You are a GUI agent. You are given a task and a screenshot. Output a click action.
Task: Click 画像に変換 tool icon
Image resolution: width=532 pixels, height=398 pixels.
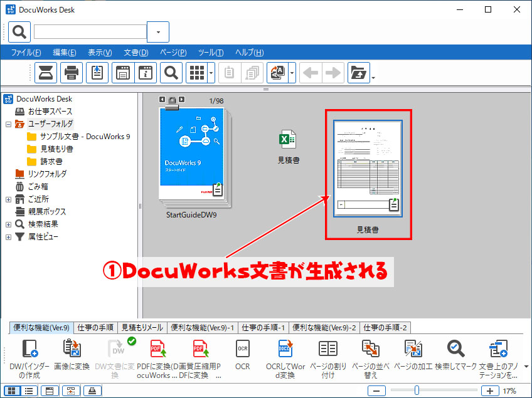pos(72,348)
